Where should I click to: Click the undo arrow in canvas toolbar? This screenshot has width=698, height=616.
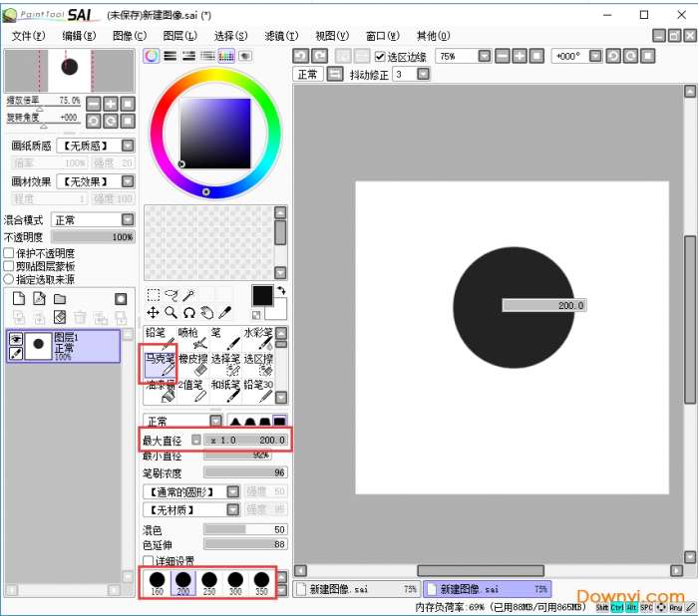click(301, 57)
